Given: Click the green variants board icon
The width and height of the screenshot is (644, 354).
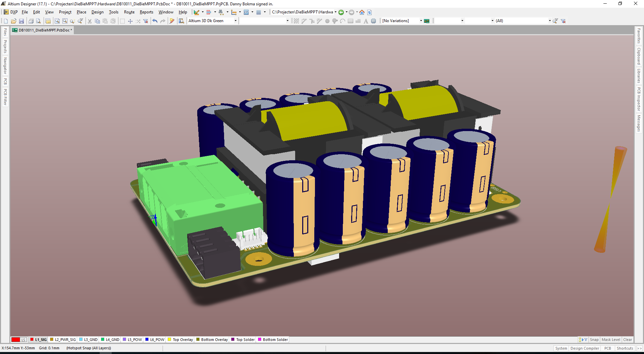Looking at the screenshot, I should 427,21.
